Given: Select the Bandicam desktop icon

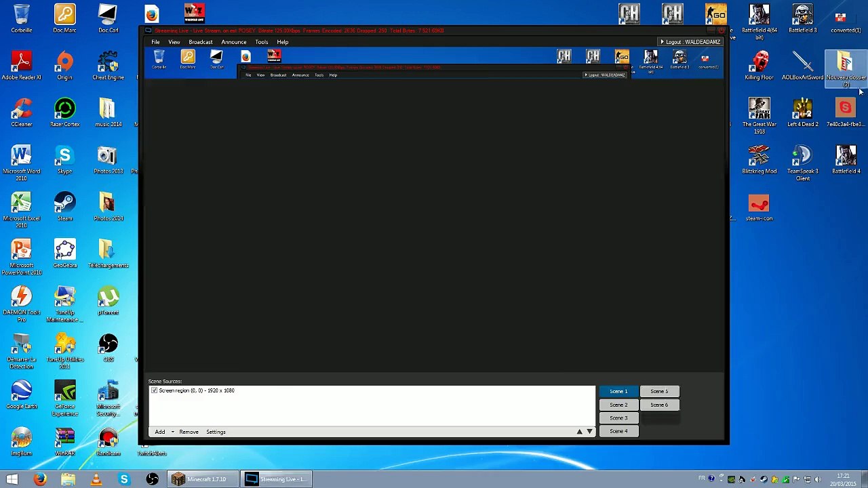Looking at the screenshot, I should pyautogui.click(x=108, y=441).
